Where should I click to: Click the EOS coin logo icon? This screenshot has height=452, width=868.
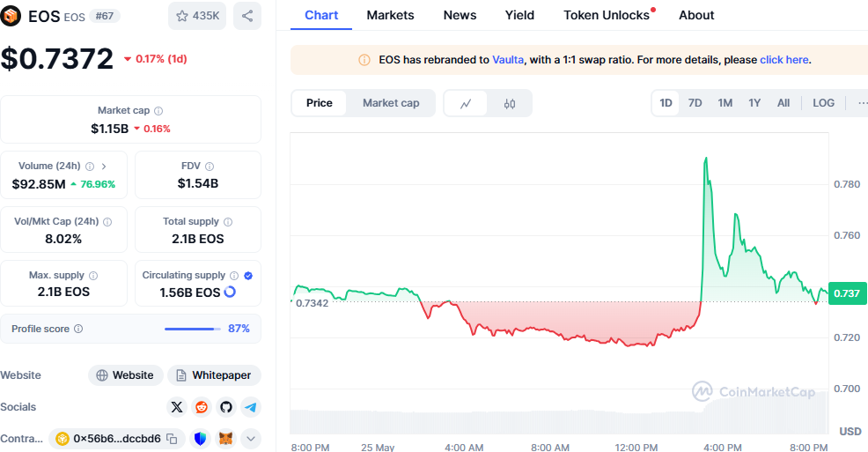10,16
